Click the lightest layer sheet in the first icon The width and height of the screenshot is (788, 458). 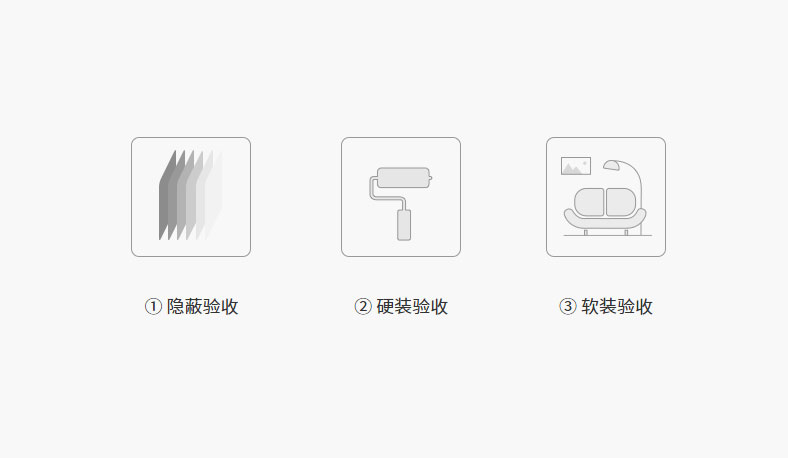(x=215, y=195)
